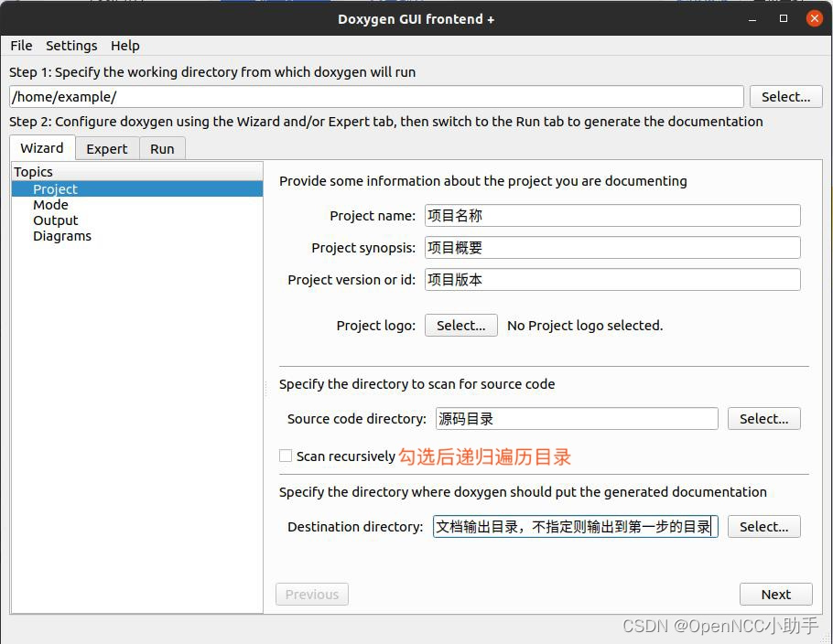Click the Project version or id field
The width and height of the screenshot is (833, 644).
pos(612,279)
